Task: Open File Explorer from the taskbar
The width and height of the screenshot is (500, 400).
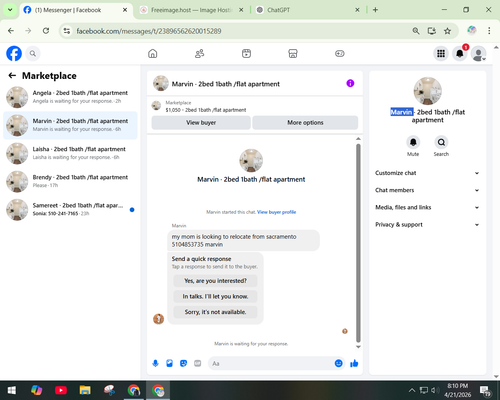Action: click(85, 390)
